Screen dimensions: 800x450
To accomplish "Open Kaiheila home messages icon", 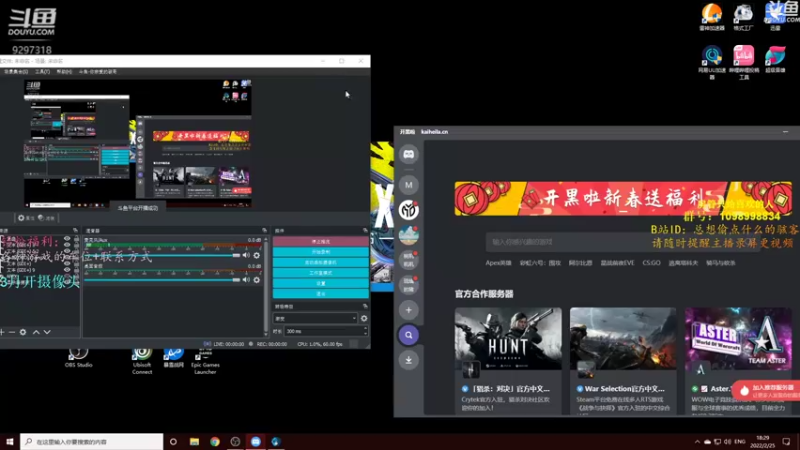I will pos(409,154).
